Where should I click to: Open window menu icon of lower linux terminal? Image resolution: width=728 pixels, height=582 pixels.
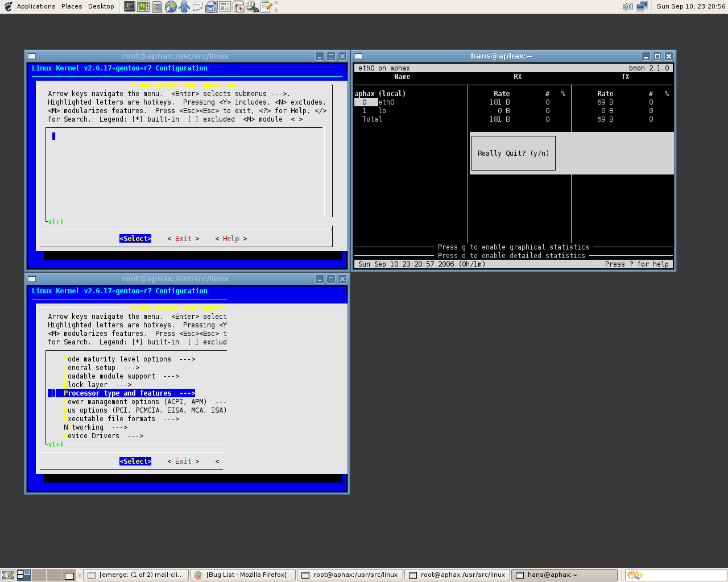[x=32, y=279]
